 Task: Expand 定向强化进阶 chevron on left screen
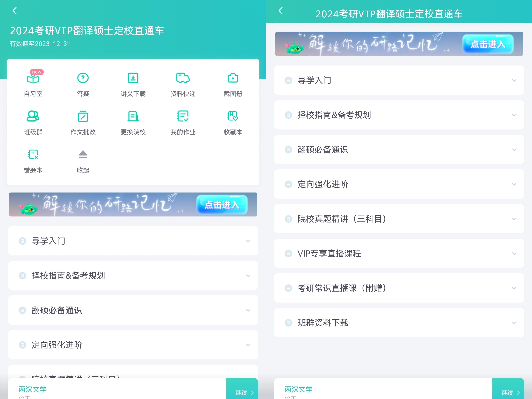coord(248,345)
